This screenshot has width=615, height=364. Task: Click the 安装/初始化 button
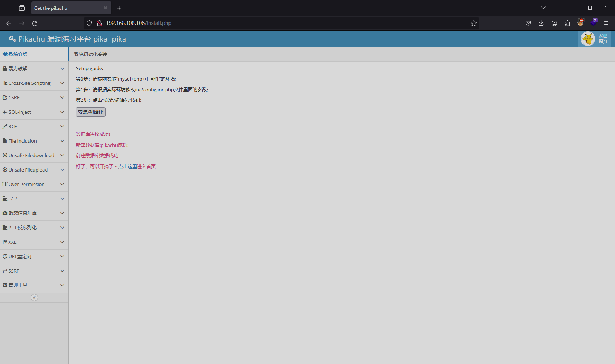(x=91, y=112)
